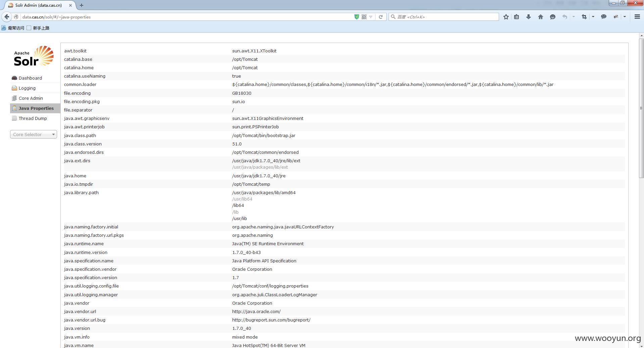Open the downloads arrow icon
This screenshot has width=644, height=348.
pyautogui.click(x=529, y=17)
